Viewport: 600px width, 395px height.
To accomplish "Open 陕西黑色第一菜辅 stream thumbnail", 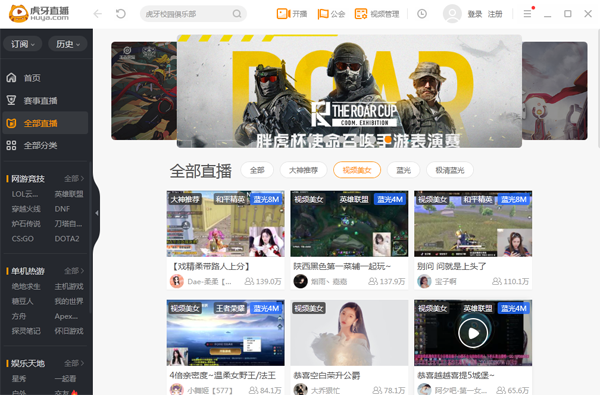I will (349, 224).
